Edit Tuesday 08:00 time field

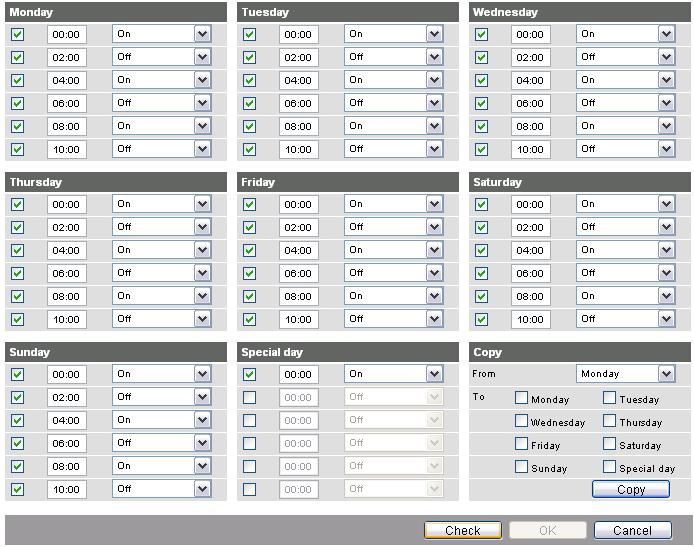pyautogui.click(x=299, y=127)
